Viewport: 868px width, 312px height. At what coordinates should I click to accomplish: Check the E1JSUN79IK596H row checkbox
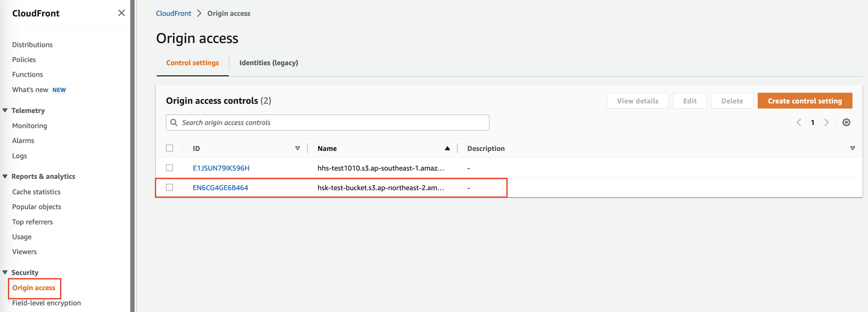click(x=169, y=168)
